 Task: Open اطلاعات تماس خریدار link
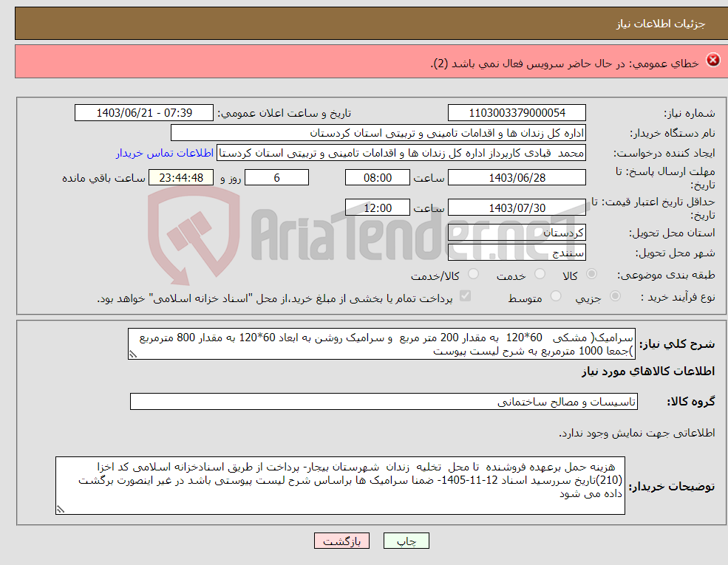pyautogui.click(x=165, y=153)
